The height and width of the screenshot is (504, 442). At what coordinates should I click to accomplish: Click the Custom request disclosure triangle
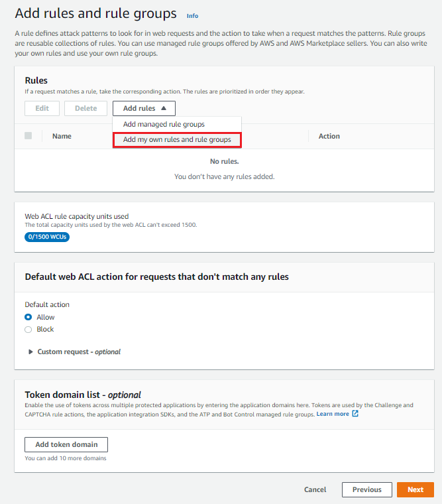coord(30,351)
